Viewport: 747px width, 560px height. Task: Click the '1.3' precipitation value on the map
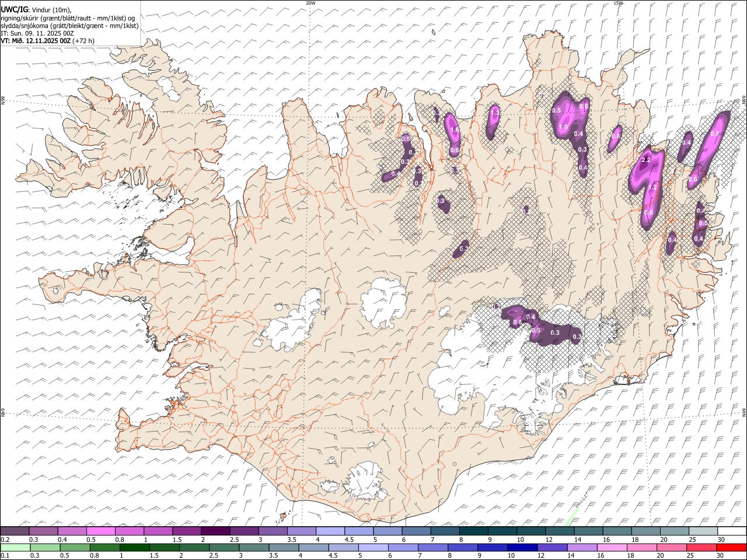point(494,113)
